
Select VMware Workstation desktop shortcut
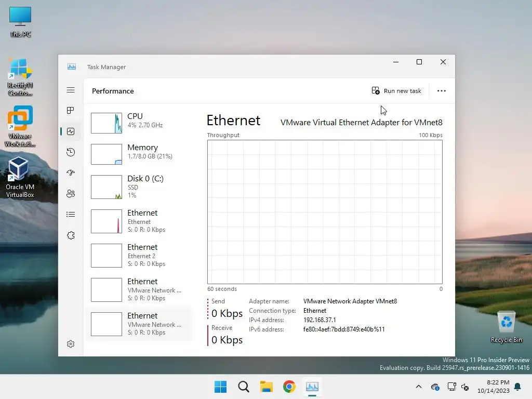click(x=20, y=126)
